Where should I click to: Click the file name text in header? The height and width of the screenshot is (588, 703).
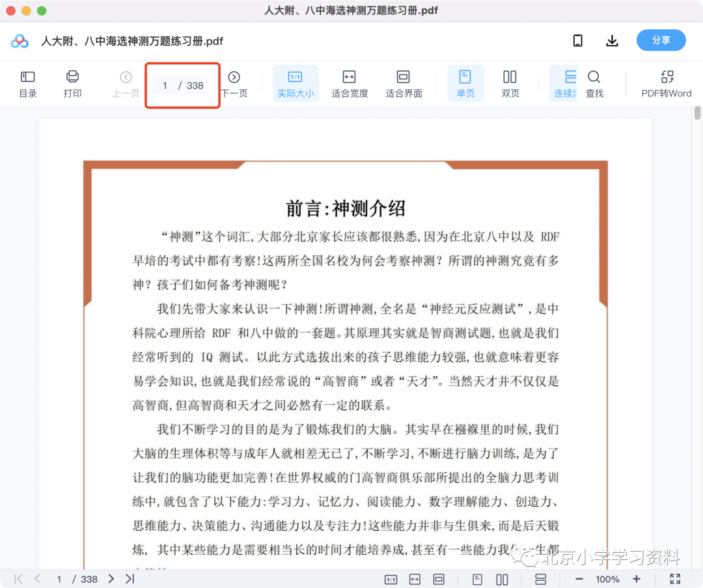(x=132, y=41)
